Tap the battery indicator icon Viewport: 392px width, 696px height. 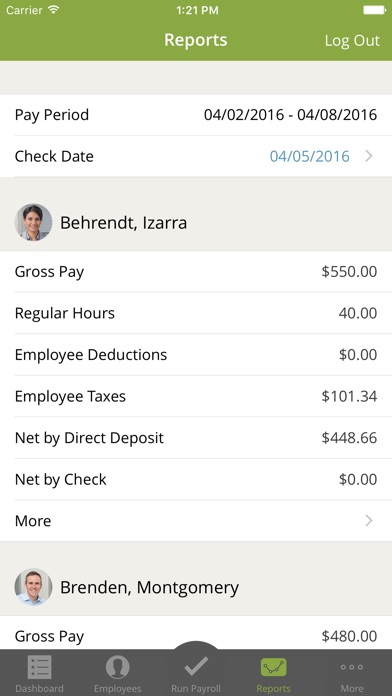coord(375,10)
